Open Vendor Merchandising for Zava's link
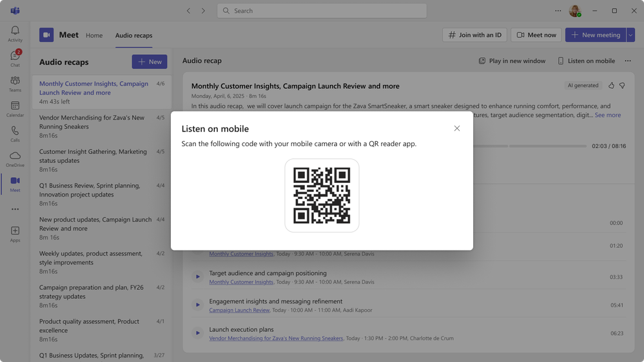Image resolution: width=644 pixels, height=362 pixels. [x=276, y=338]
